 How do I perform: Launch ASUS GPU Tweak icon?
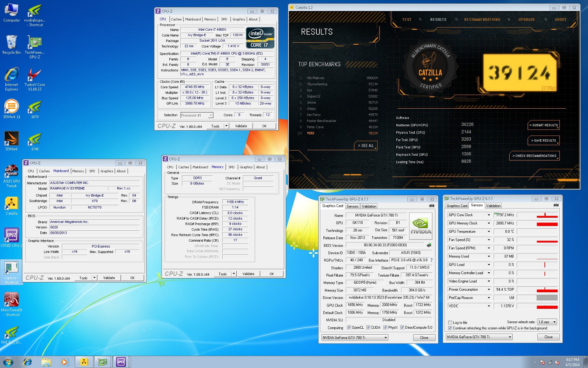(x=11, y=176)
